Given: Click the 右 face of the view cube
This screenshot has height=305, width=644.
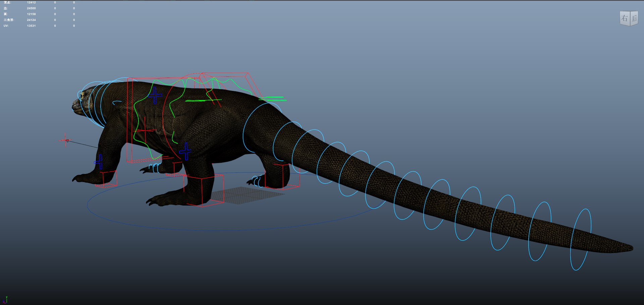Looking at the screenshot, I should [624, 18].
